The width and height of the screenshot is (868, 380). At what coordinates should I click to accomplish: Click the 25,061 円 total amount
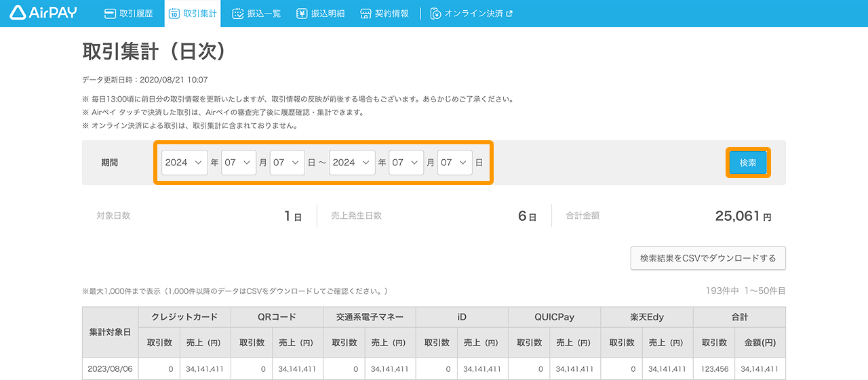coord(743,216)
